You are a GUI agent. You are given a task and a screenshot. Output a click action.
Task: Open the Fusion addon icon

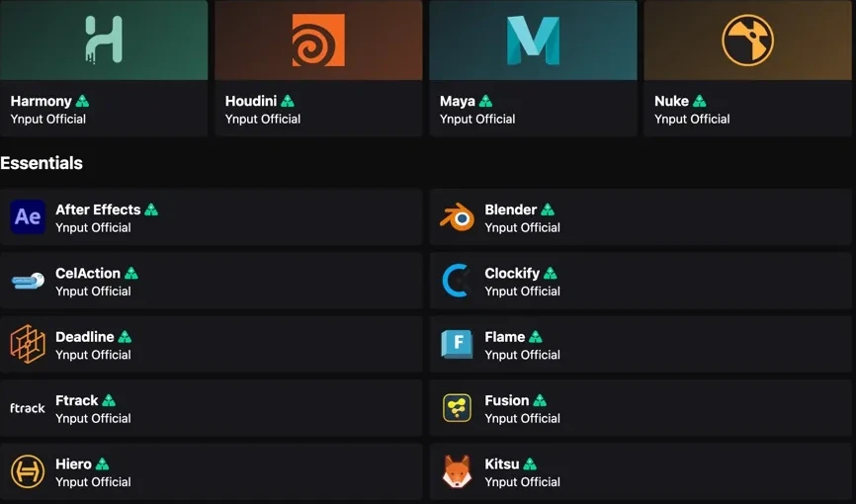point(457,408)
